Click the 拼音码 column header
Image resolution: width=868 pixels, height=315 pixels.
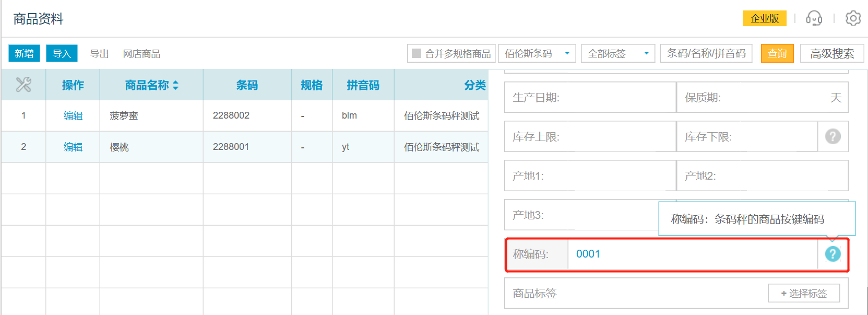click(363, 85)
